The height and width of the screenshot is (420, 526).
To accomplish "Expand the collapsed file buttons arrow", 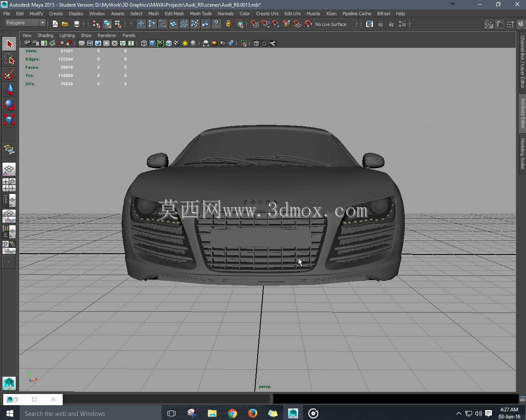I will (x=85, y=24).
